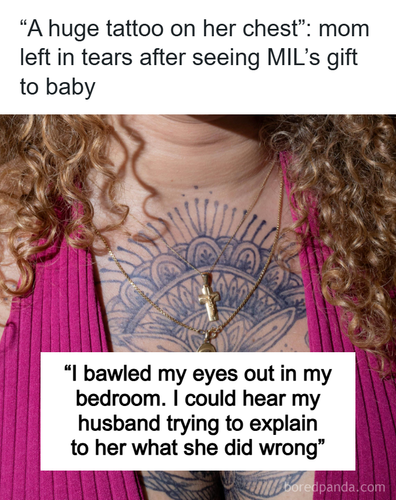Click the word "bedroom" in the quote
This screenshot has height=500, width=396.
tap(118, 399)
